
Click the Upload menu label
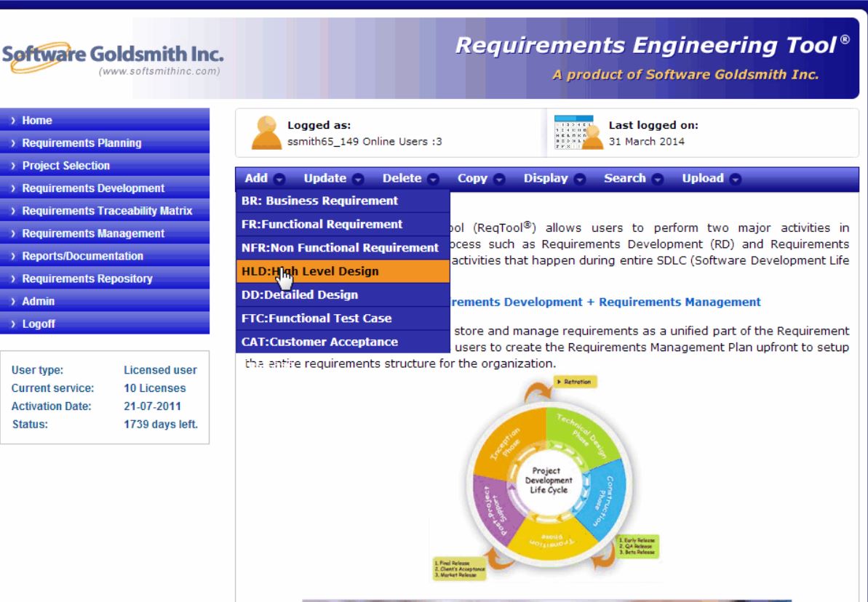[703, 178]
